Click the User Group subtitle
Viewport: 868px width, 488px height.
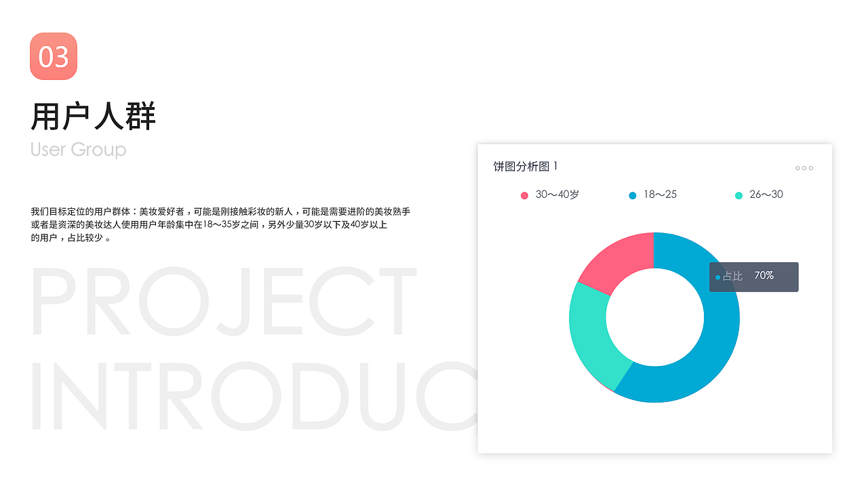click(x=79, y=149)
